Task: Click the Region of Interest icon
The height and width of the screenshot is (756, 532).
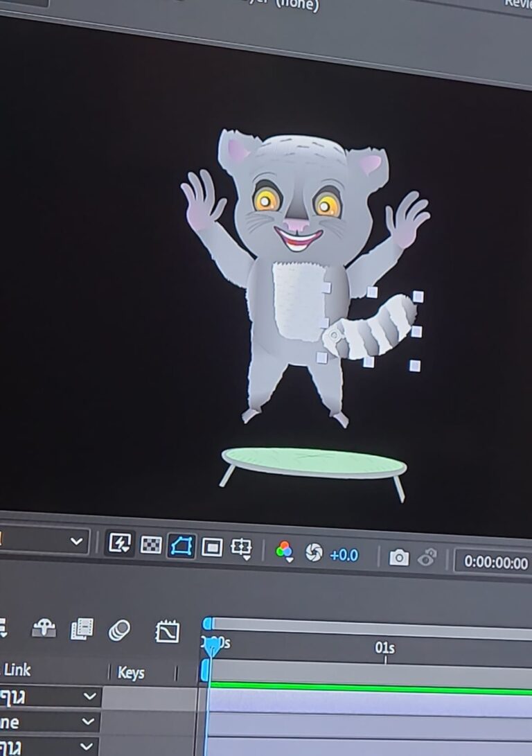Action: point(211,547)
